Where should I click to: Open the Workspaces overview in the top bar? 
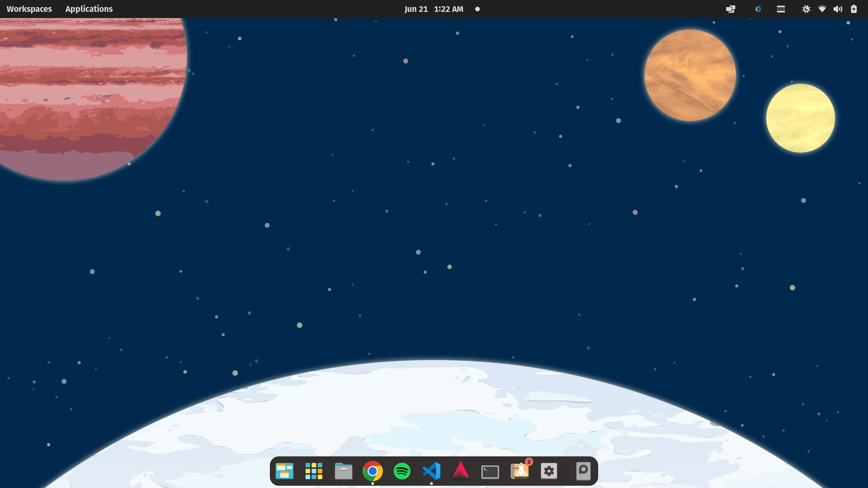29,9
